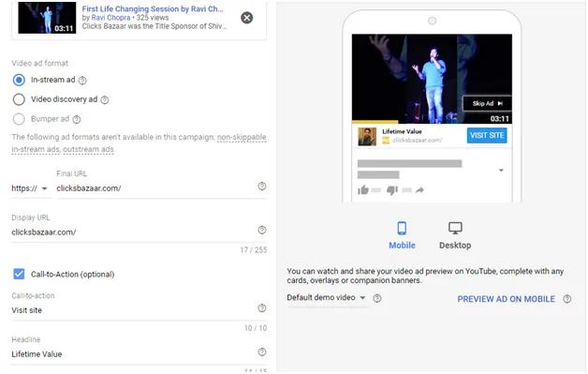
Task: Click help icon beside Preview Ad on Mobile
Action: click(x=567, y=299)
